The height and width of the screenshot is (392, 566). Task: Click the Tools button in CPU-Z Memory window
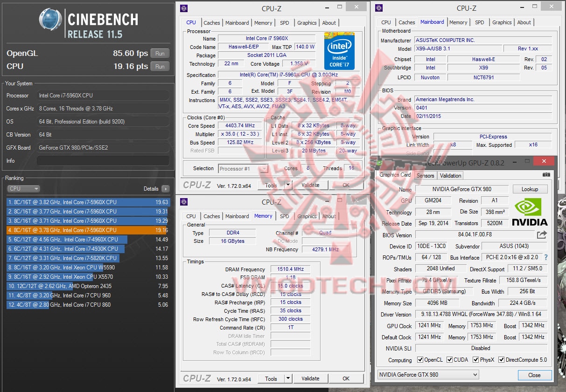(x=271, y=378)
